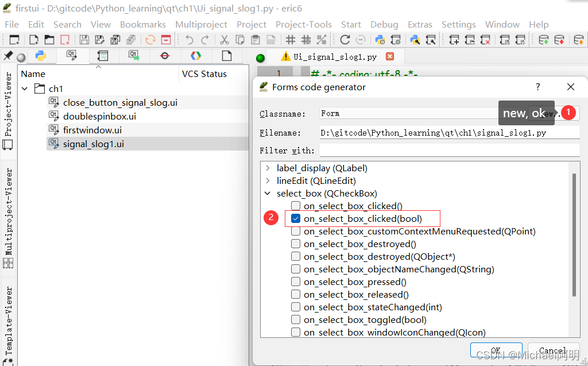Click the New Window toolbar icon
This screenshot has width=588, height=366.
point(14,40)
